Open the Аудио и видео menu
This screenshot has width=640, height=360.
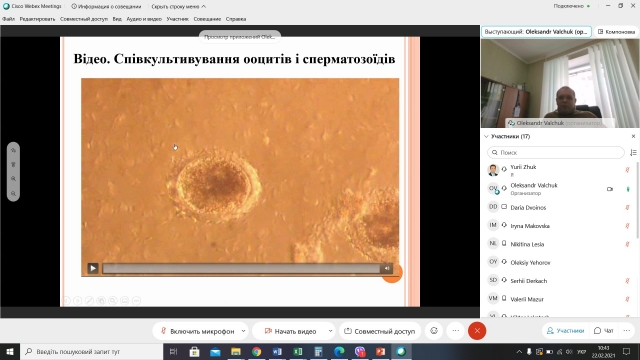144,19
